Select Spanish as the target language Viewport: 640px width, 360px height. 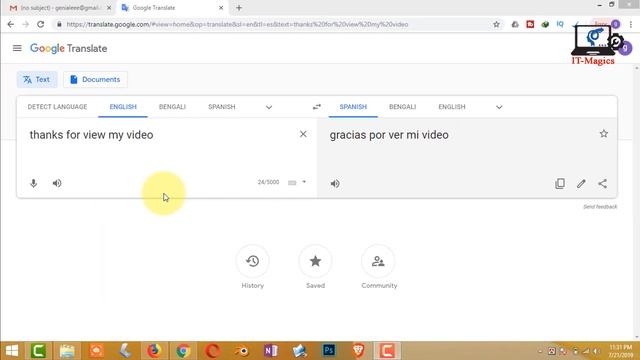[x=353, y=107]
